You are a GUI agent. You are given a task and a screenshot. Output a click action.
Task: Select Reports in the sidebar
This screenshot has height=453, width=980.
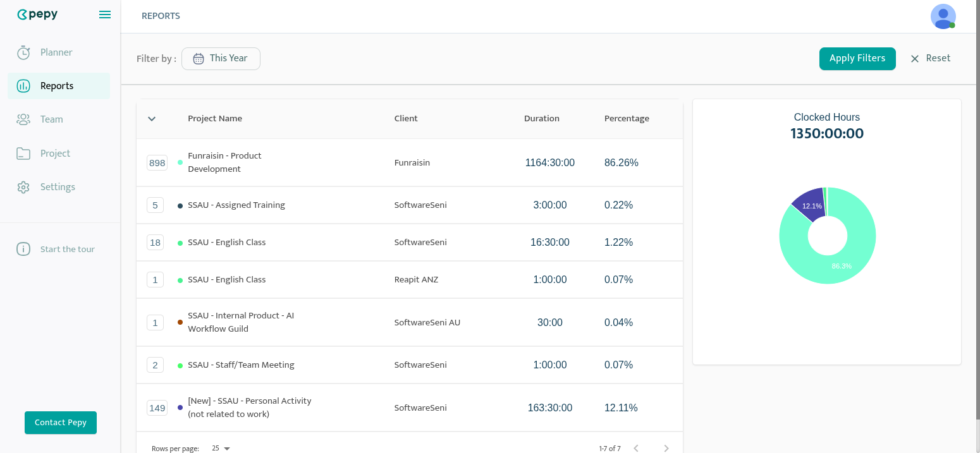tap(58, 86)
